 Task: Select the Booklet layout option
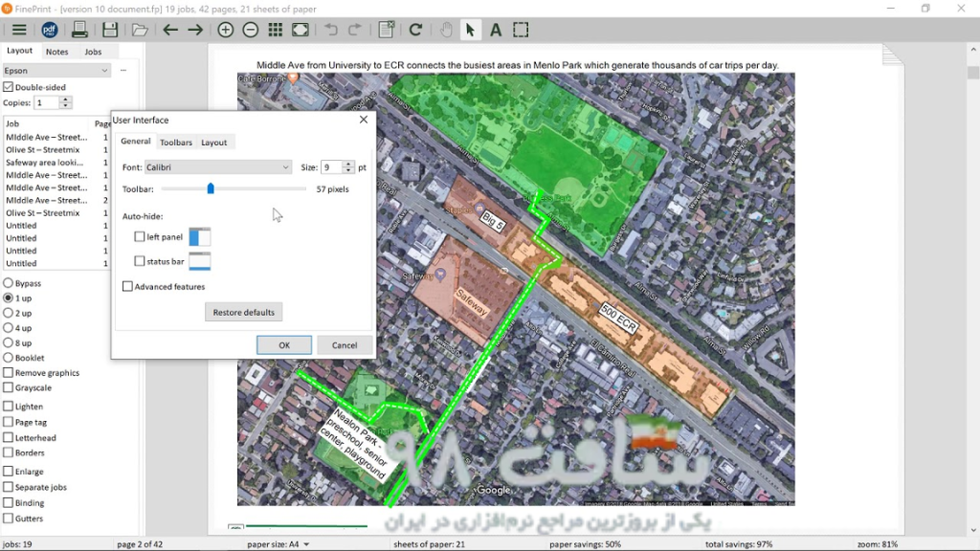(x=8, y=358)
